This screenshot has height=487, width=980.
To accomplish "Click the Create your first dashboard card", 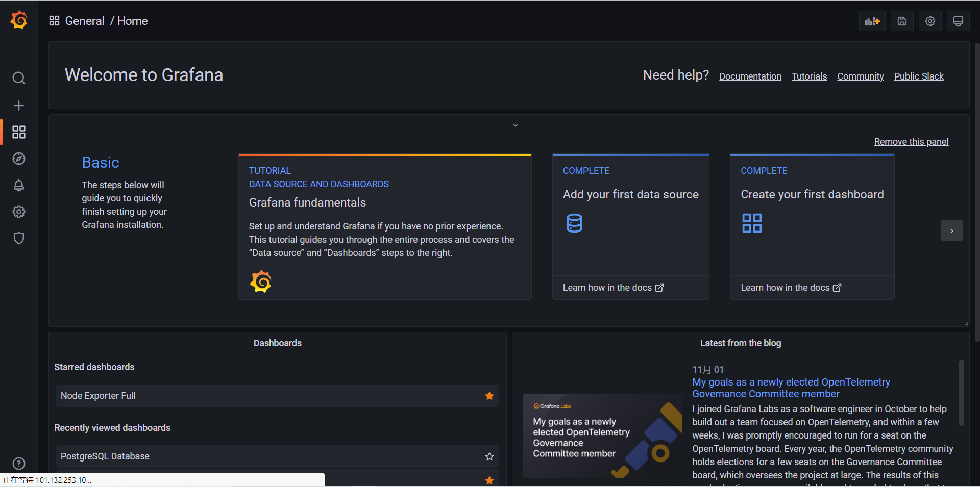I will pyautogui.click(x=812, y=227).
